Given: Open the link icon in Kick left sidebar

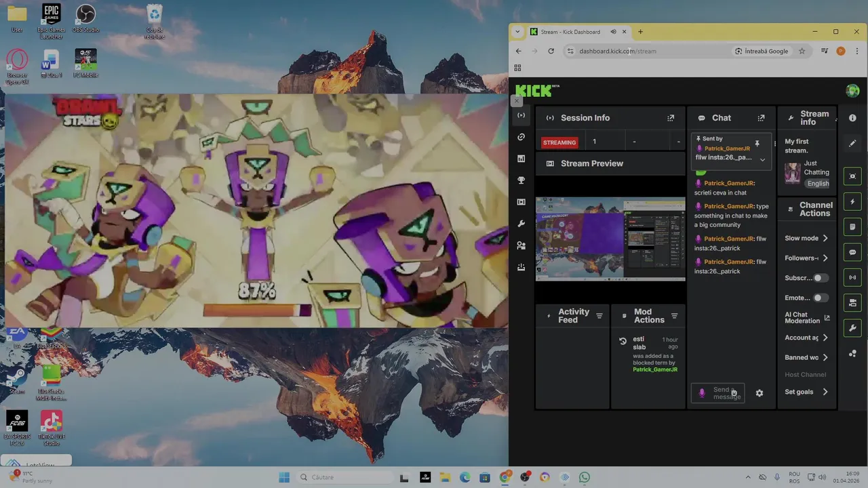Looking at the screenshot, I should point(521,137).
